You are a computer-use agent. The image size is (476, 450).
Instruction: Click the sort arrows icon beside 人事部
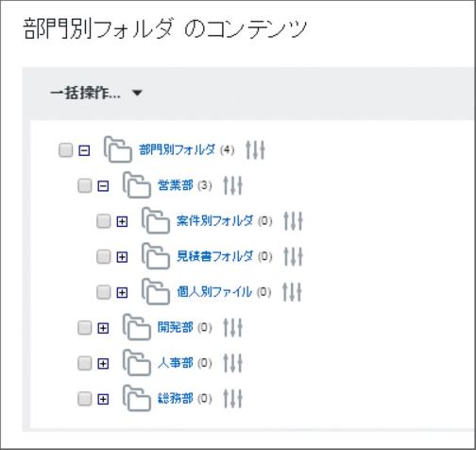[233, 363]
